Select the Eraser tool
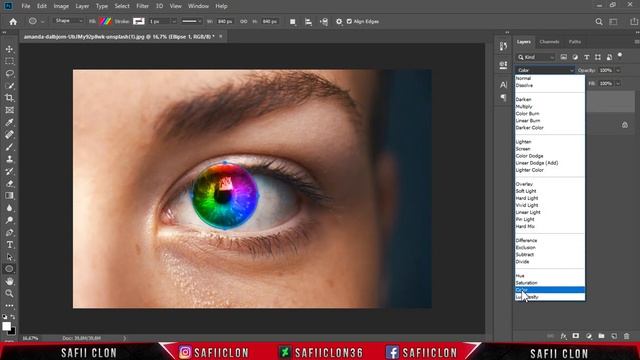The height and width of the screenshot is (360, 640). point(9,184)
